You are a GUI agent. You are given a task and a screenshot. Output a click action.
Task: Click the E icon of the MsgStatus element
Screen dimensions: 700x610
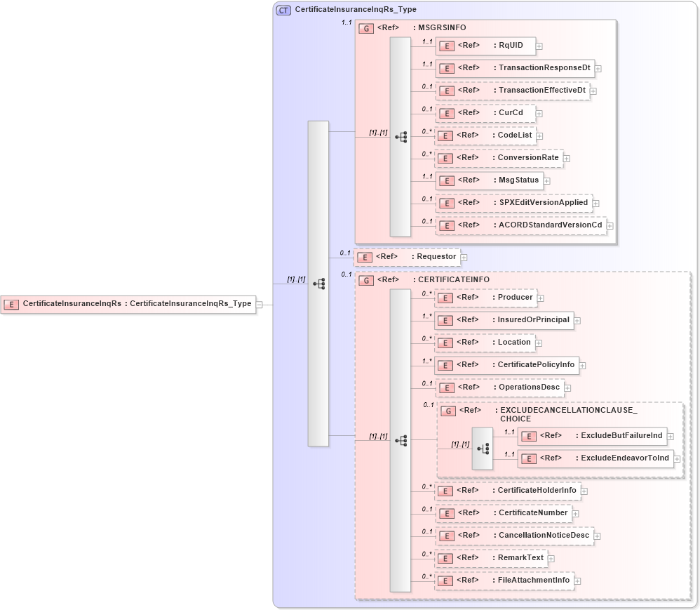tap(446, 180)
